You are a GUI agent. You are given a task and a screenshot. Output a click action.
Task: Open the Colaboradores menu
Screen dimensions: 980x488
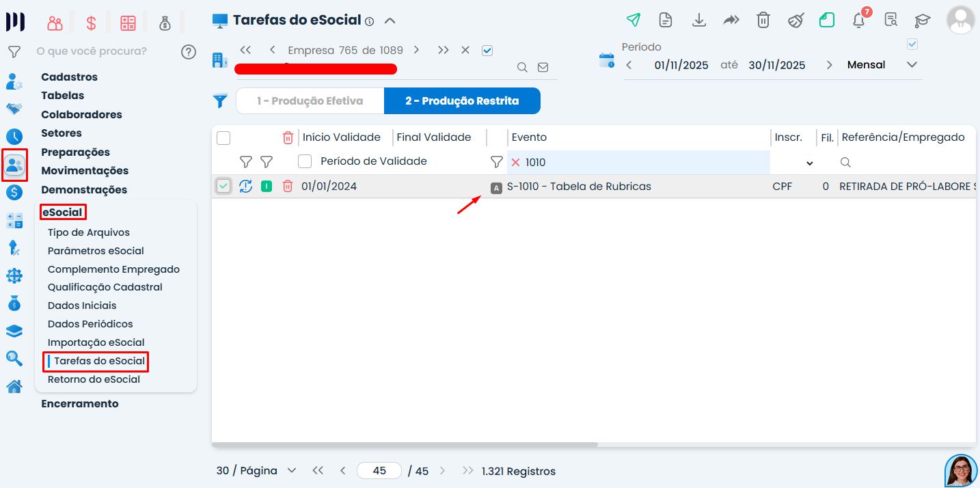pos(81,115)
